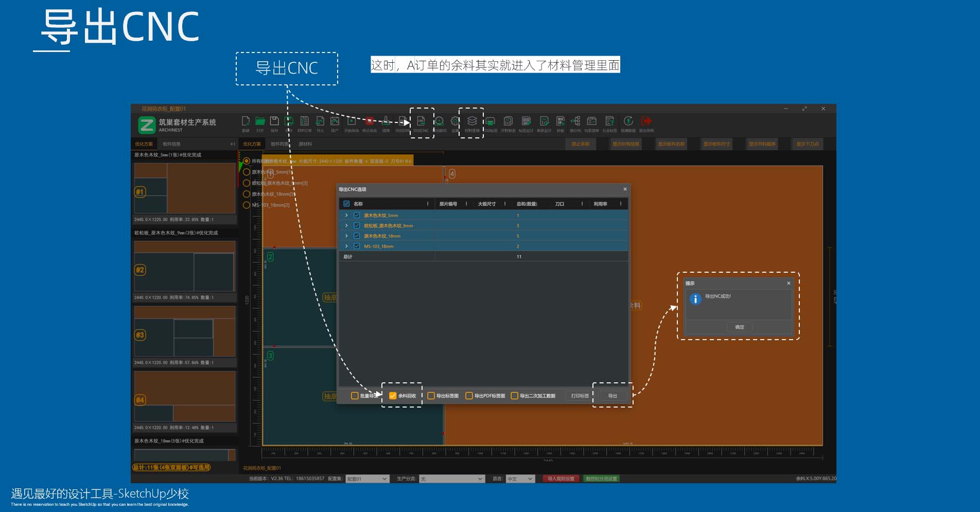Screen dimensions: 980x512
Task: Click the red 停止优化 stop icon
Action: 369,122
